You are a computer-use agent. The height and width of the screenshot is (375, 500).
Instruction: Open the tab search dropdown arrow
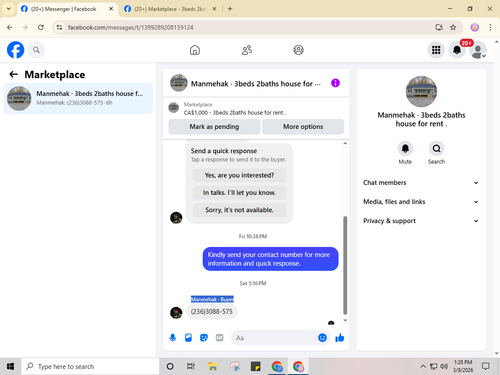coord(9,9)
